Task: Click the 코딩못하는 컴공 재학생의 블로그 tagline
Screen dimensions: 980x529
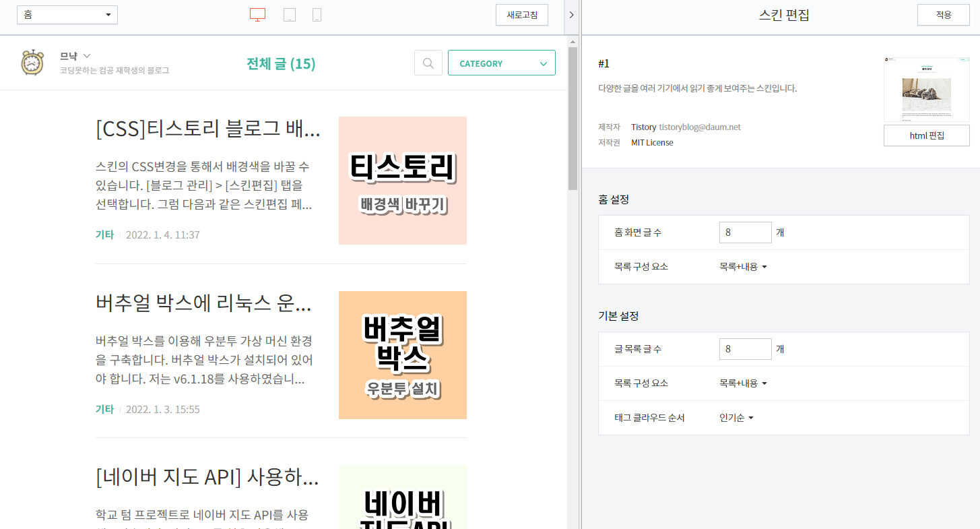Action: click(115, 70)
